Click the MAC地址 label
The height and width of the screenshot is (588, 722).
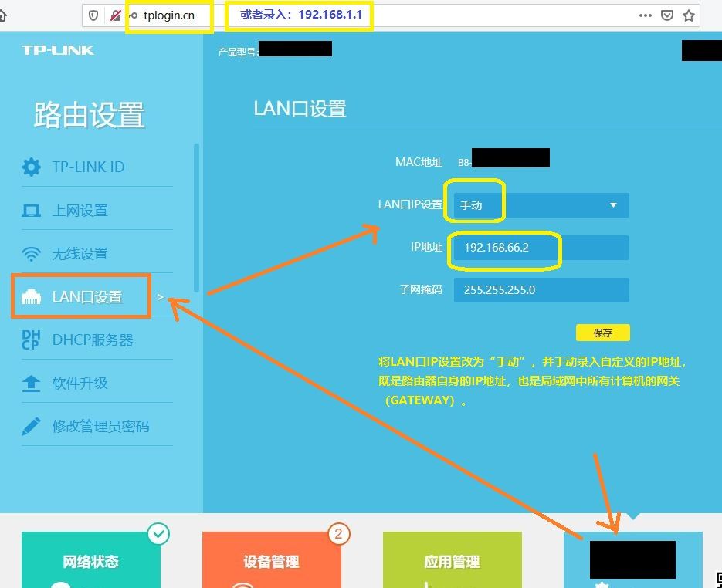419,162
